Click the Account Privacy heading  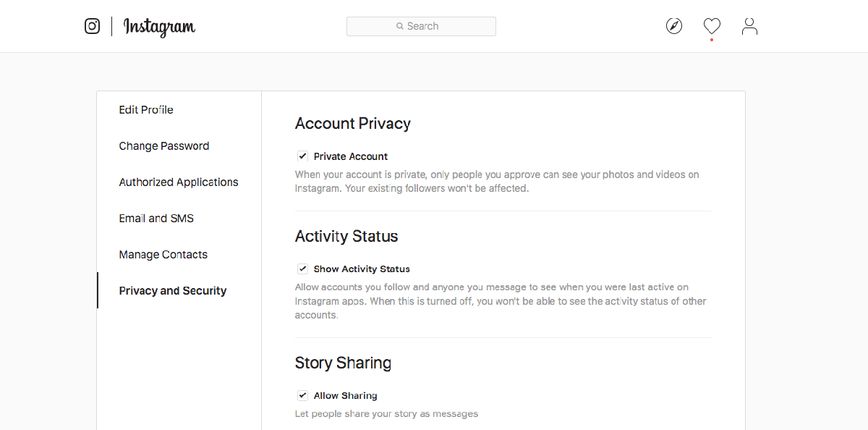click(353, 124)
